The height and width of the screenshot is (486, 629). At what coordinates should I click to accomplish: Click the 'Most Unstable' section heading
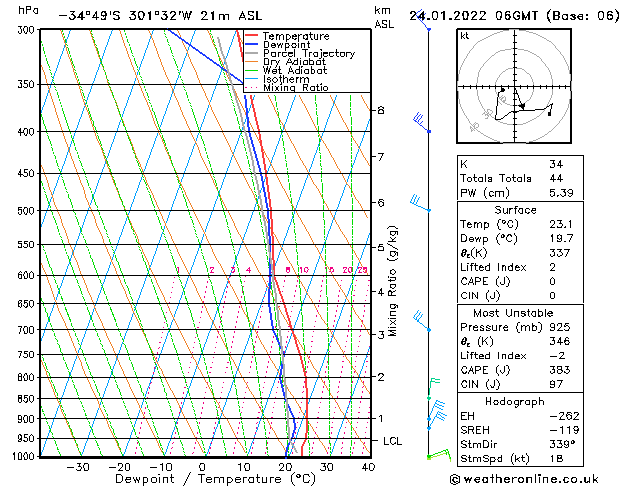coord(513,313)
